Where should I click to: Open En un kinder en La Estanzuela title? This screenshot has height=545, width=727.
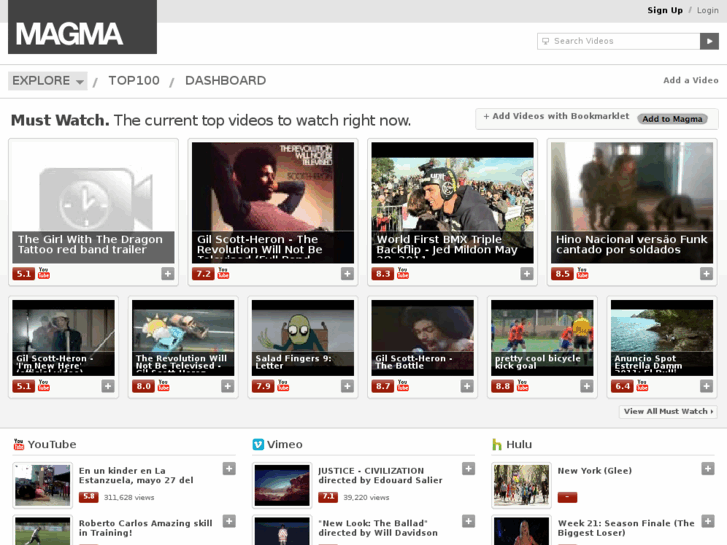pos(136,475)
